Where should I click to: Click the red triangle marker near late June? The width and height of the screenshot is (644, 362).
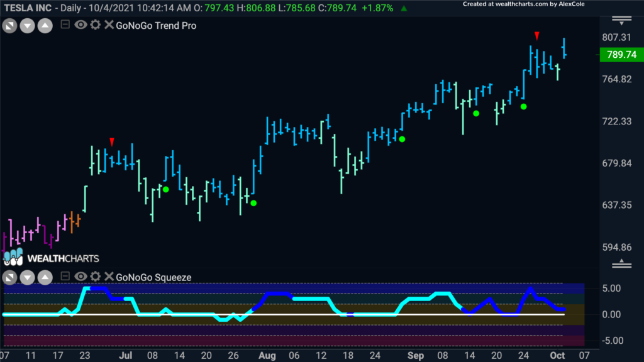pyautogui.click(x=112, y=142)
